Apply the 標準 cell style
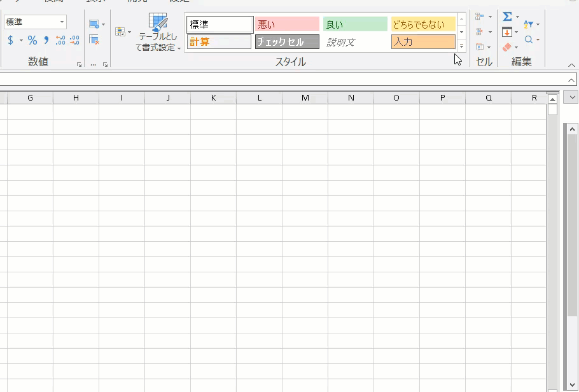The width and height of the screenshot is (579, 392). 220,25
